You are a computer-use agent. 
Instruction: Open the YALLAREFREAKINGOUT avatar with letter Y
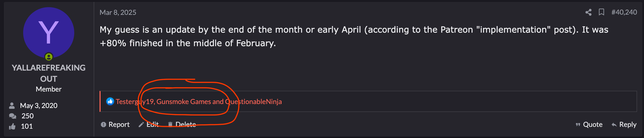click(x=49, y=33)
